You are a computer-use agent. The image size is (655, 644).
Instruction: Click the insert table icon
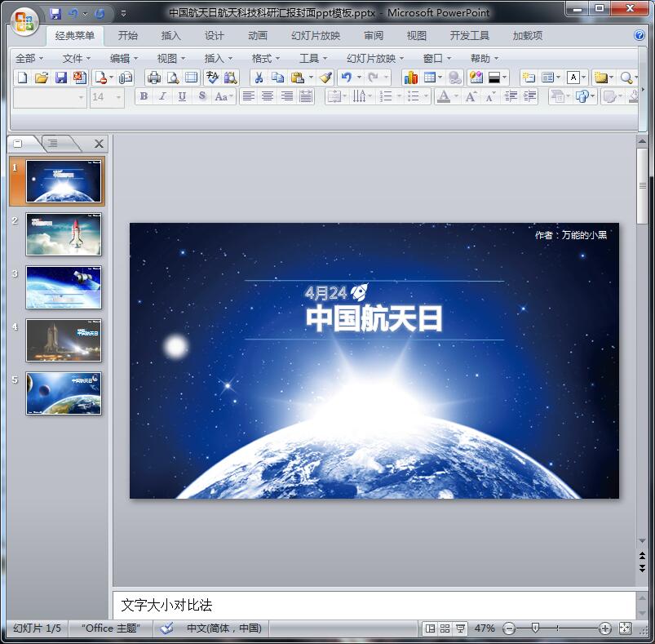click(429, 78)
